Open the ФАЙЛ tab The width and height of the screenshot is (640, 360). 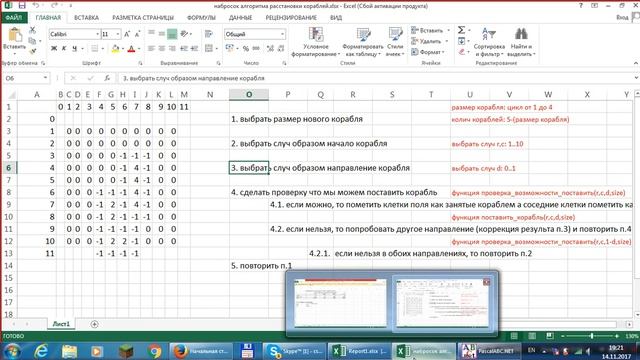pyautogui.click(x=13, y=18)
